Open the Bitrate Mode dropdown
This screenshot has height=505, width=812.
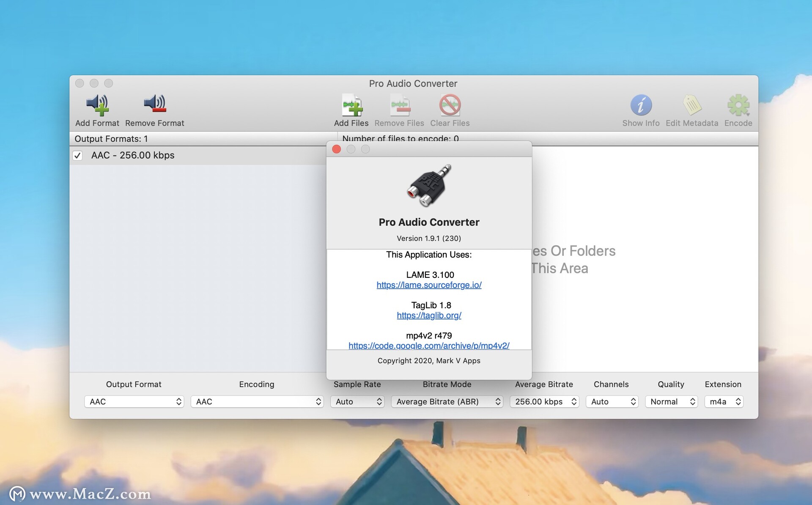(447, 401)
